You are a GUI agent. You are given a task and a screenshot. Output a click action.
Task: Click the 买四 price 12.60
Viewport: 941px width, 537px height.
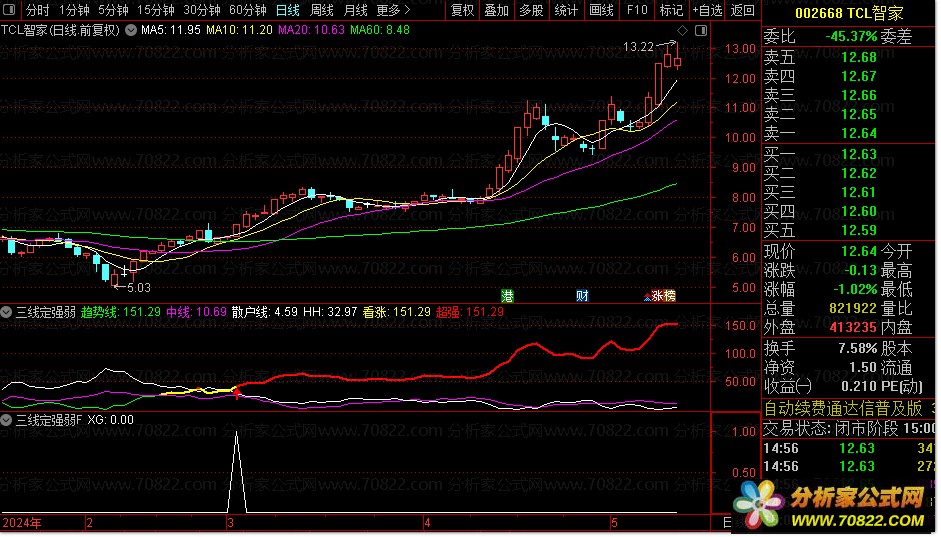pyautogui.click(x=859, y=211)
